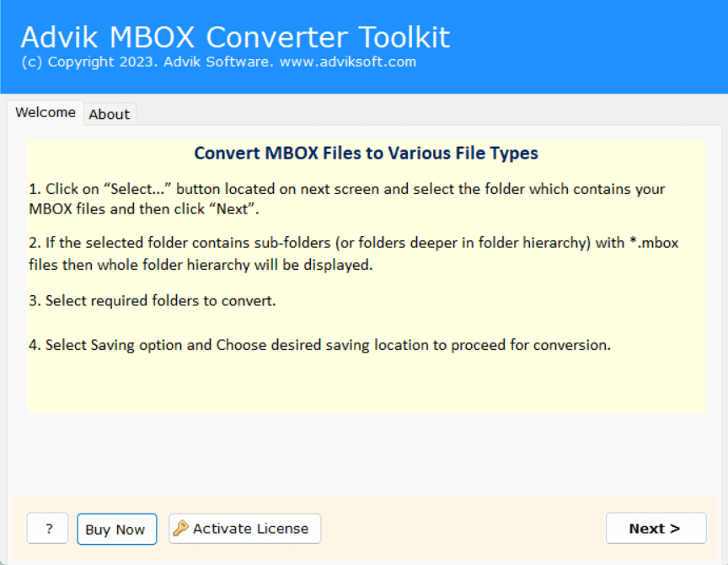Click the heading Convert MBOX Files to Various File Types
Image resolution: width=728 pixels, height=565 pixels.
366,153
